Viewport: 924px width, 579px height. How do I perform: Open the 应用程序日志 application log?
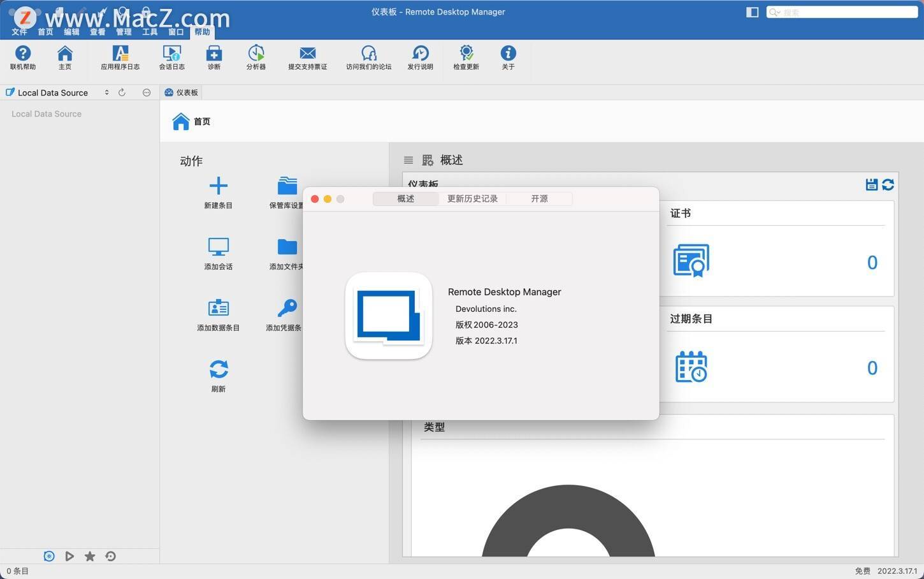(x=120, y=54)
